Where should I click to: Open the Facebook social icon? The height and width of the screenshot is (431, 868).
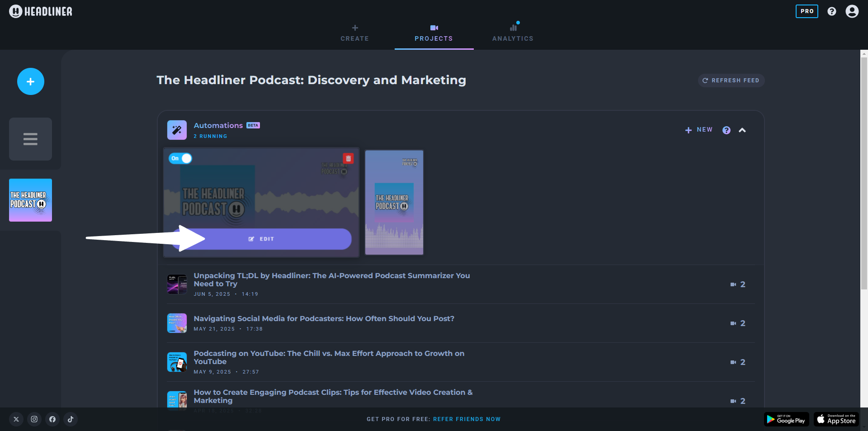click(x=52, y=419)
